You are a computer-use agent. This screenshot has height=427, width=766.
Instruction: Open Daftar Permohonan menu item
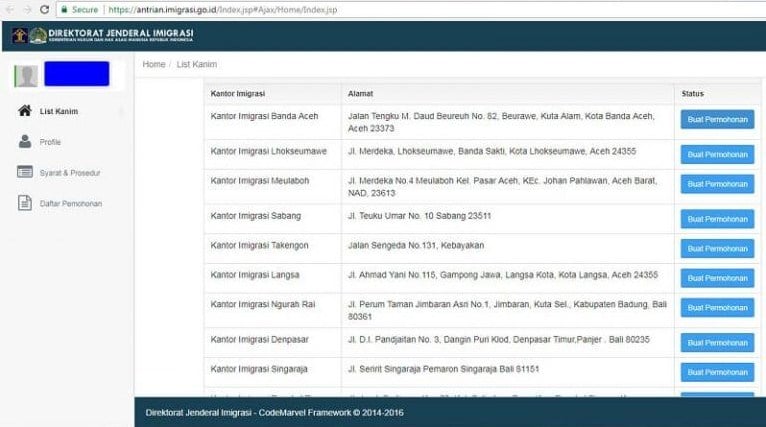click(71, 204)
